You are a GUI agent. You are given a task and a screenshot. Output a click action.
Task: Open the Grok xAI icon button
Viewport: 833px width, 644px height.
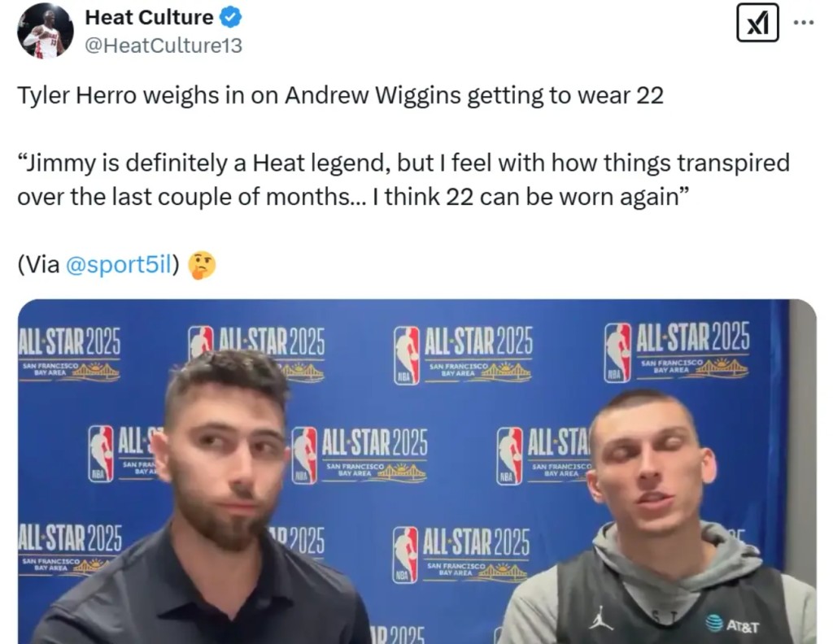(757, 22)
